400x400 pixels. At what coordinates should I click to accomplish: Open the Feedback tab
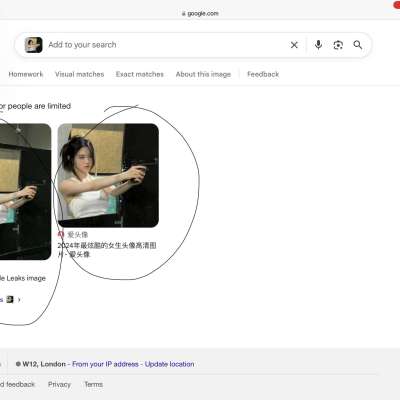(x=263, y=74)
